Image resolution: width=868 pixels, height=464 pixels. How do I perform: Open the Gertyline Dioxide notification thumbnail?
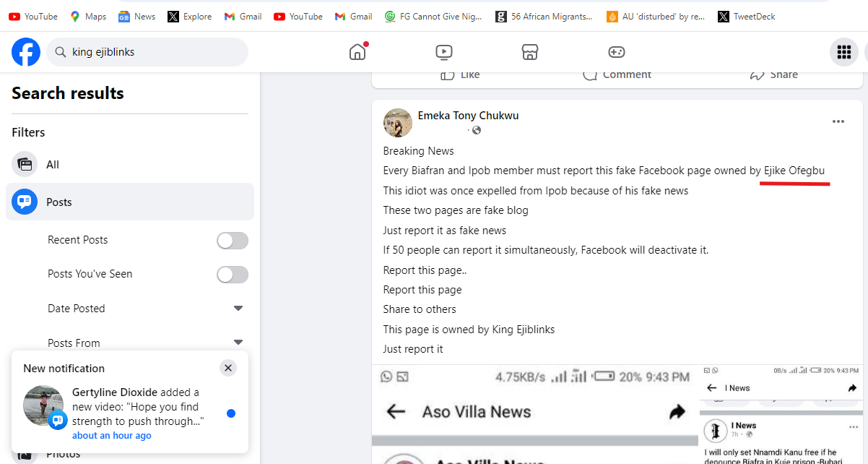pos(44,405)
